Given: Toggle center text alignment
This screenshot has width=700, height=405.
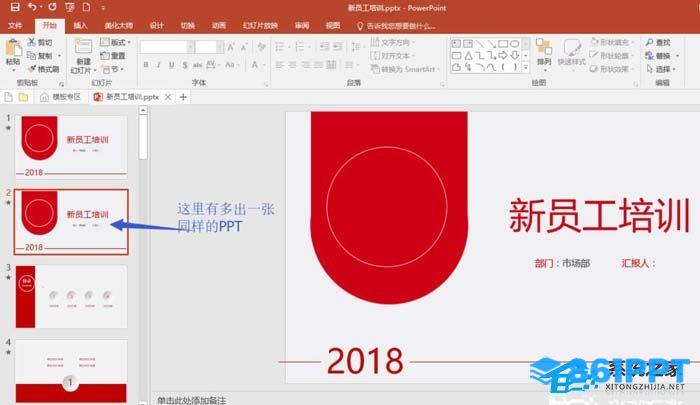Looking at the screenshot, I should [292, 65].
